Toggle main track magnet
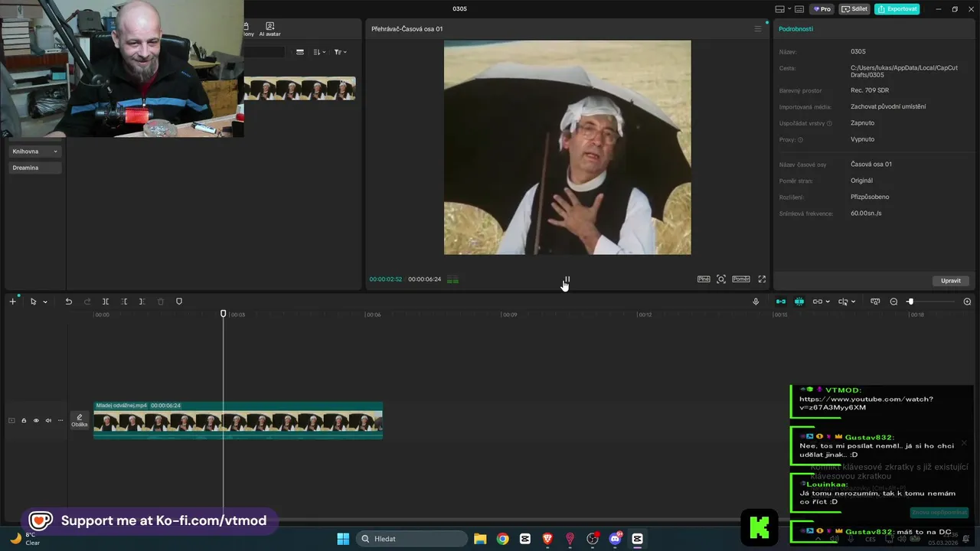980x551 pixels. tap(780, 302)
